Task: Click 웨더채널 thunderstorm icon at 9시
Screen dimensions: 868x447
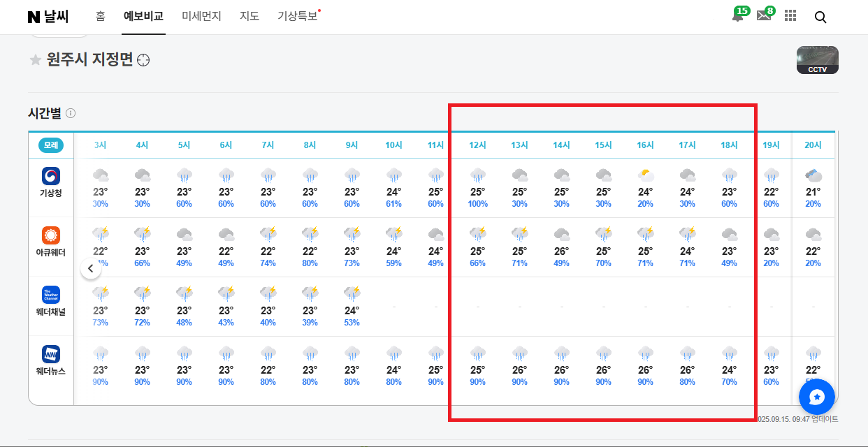Action: tap(352, 294)
